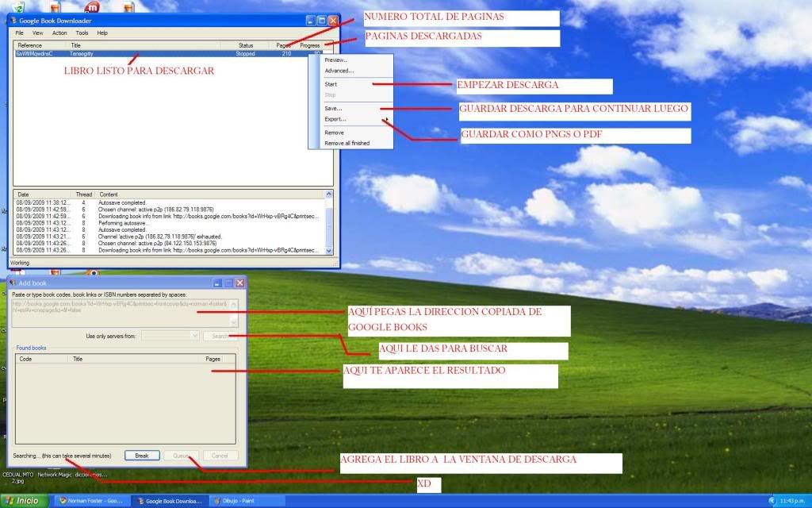The height and width of the screenshot is (508, 812).
Task: Click the Date header in the log
Action: 43,194
